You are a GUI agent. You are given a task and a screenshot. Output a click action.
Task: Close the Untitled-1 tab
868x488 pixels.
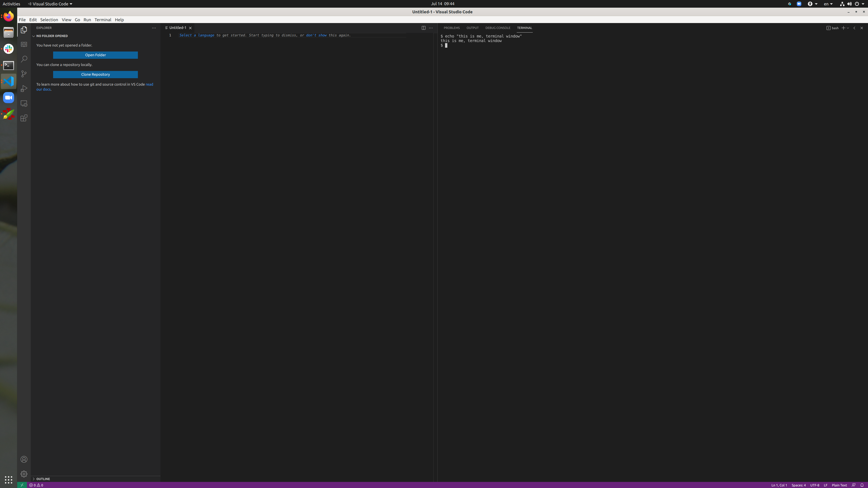point(190,28)
